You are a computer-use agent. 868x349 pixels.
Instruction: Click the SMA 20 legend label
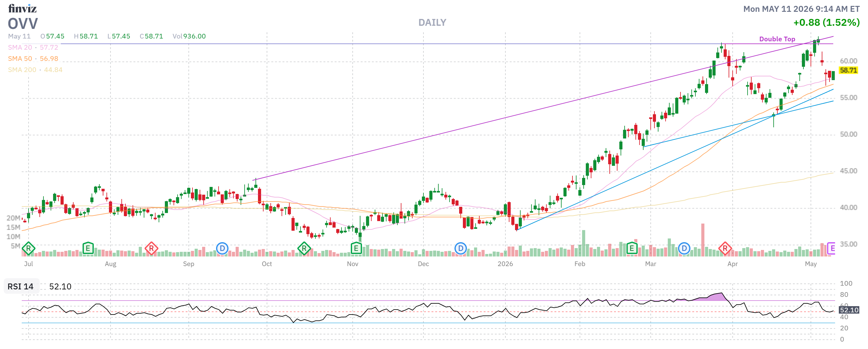pos(20,48)
